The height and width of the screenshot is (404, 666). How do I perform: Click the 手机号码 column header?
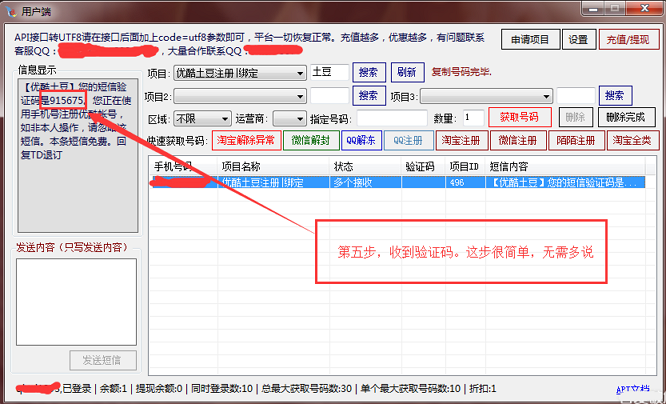point(183,167)
